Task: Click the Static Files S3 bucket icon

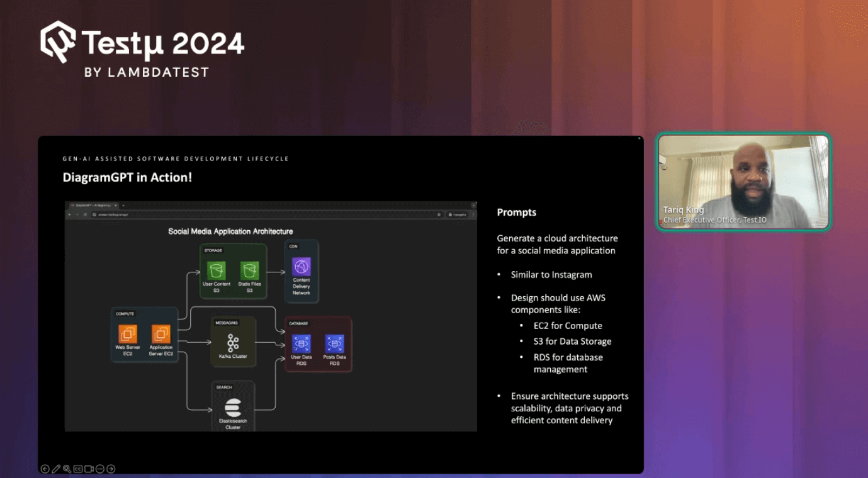Action: pyautogui.click(x=249, y=270)
